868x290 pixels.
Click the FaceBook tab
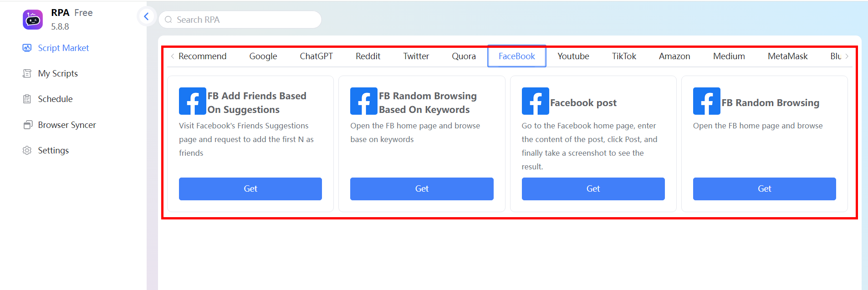tap(517, 56)
